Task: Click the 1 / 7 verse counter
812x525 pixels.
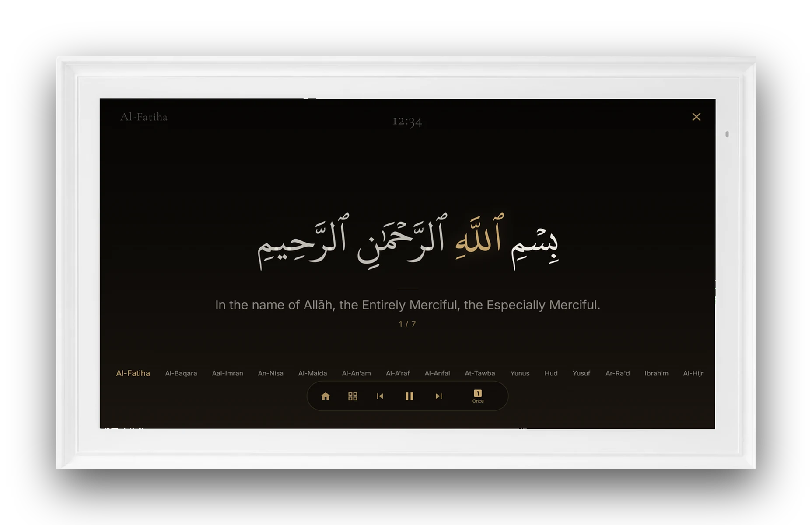Action: tap(407, 324)
